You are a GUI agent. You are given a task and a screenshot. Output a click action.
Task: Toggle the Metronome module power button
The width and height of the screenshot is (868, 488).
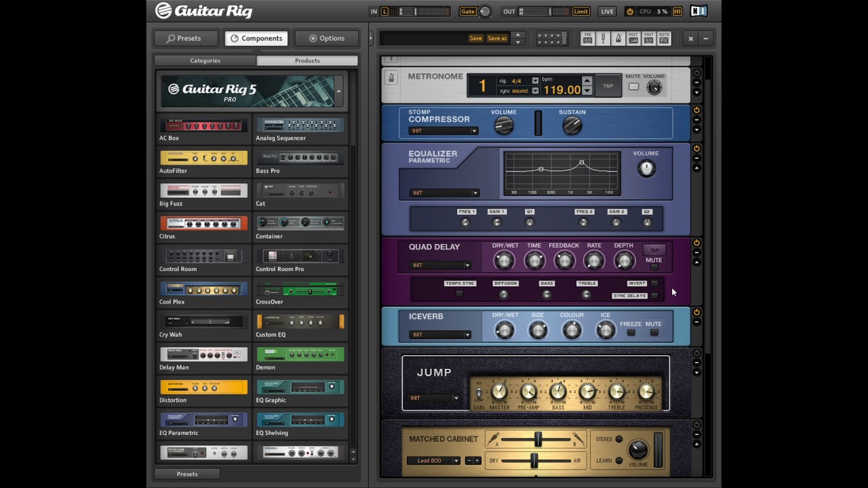pos(696,73)
